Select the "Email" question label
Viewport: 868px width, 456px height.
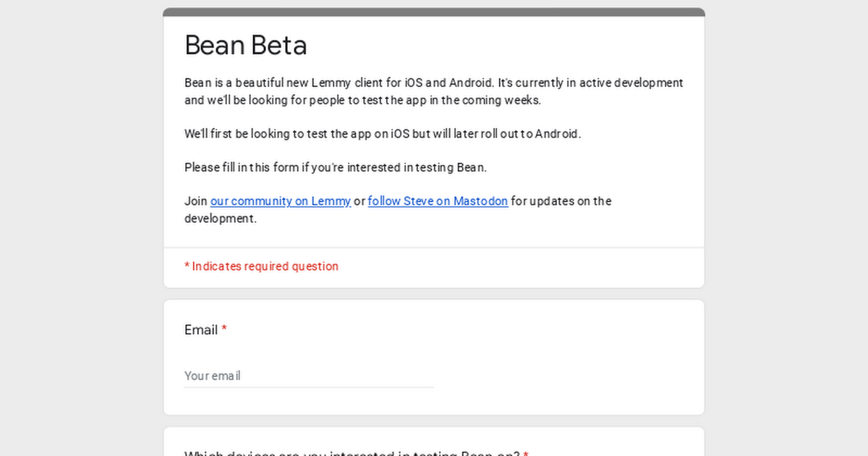click(201, 330)
